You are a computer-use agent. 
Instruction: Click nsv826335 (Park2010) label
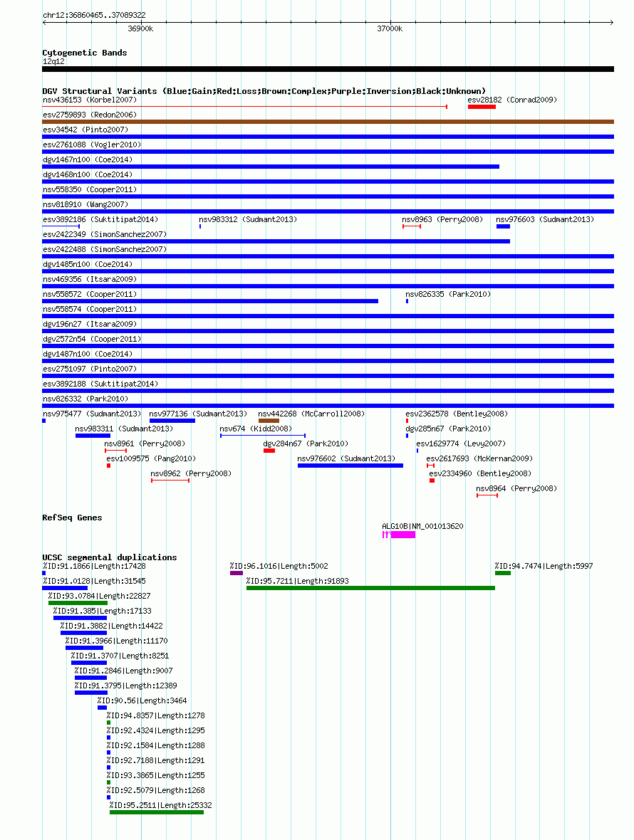click(447, 295)
